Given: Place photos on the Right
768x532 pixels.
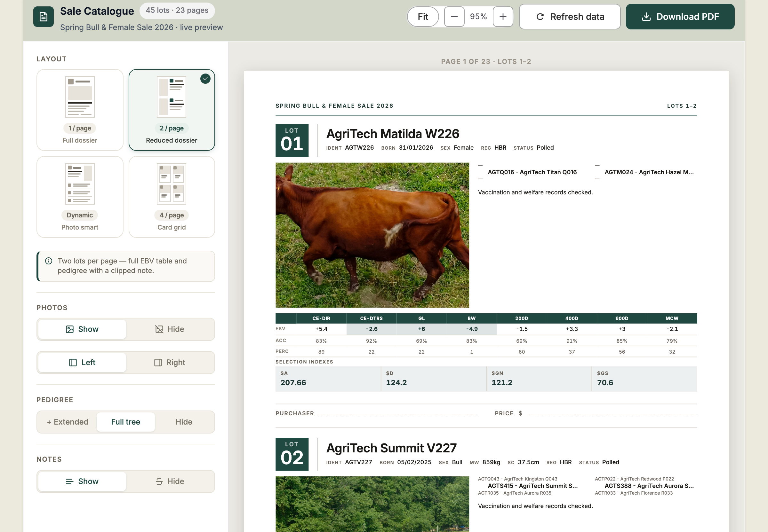Looking at the screenshot, I should pyautogui.click(x=170, y=363).
